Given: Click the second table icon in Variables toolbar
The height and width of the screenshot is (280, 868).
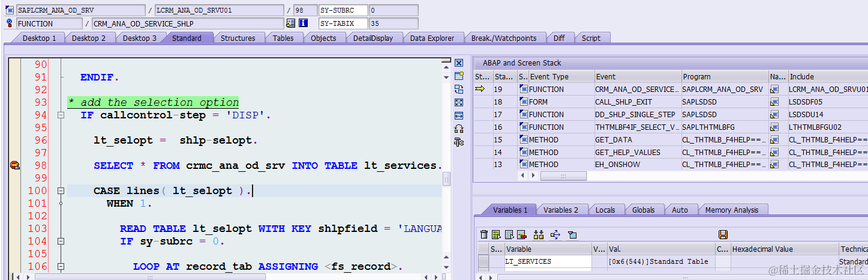Looking at the screenshot, I should tap(496, 234).
